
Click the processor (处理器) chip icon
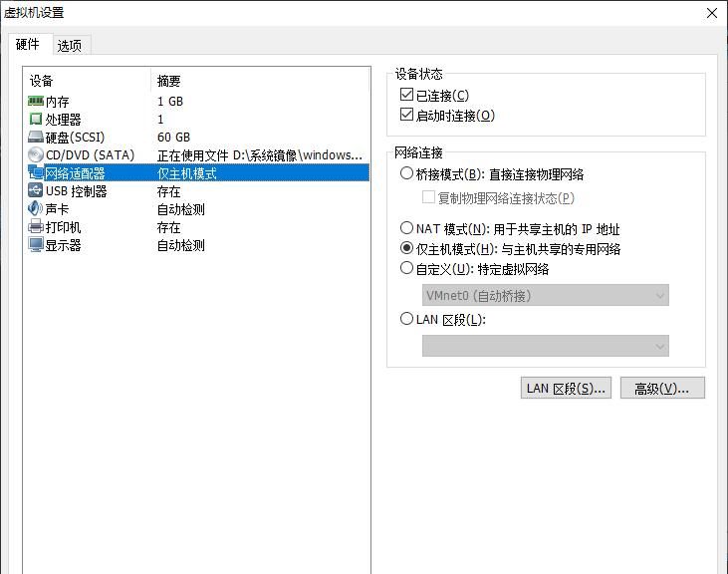pos(36,119)
